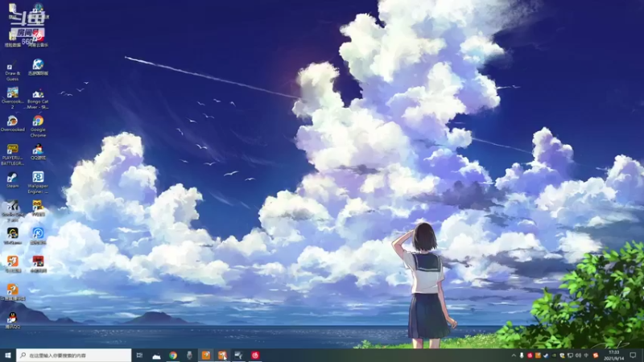644x362 pixels.
Task: Open the red NetEase Music taskbar icon
Action: click(x=255, y=356)
